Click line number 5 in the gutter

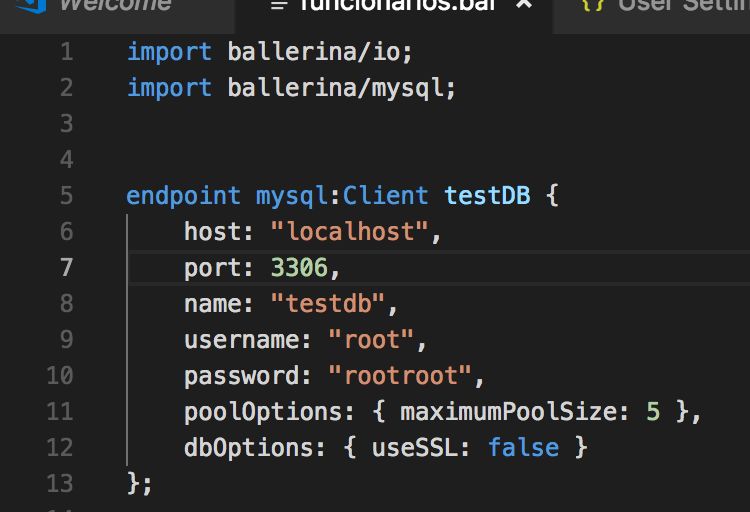pyautogui.click(x=67, y=196)
